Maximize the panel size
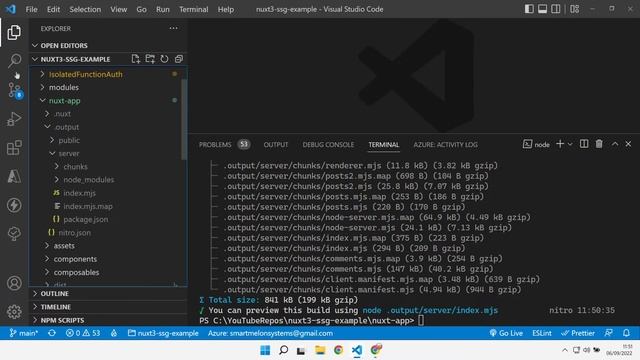This screenshot has height=360, width=640. [615, 144]
